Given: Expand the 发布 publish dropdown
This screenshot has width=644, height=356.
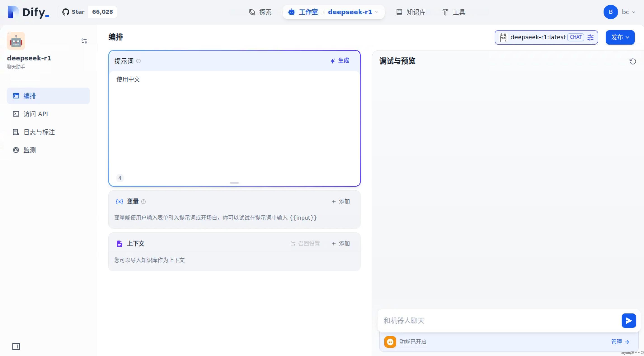Looking at the screenshot, I should click(620, 37).
